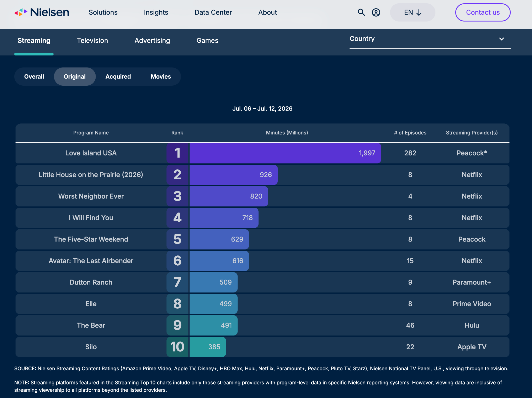The height and width of the screenshot is (398, 532).
Task: Click 'Avatar: The Last Airbender' program name
Action: (91, 261)
